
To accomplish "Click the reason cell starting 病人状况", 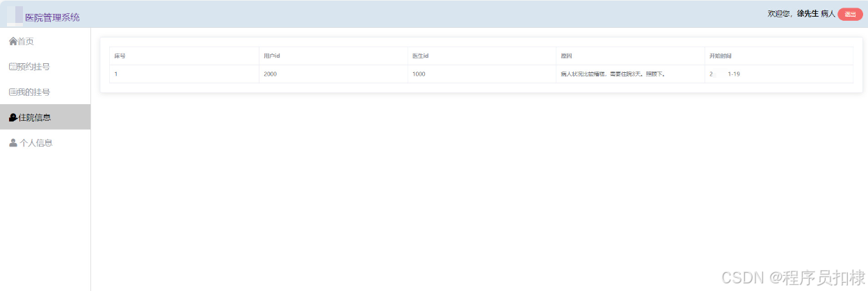I will (x=630, y=74).
